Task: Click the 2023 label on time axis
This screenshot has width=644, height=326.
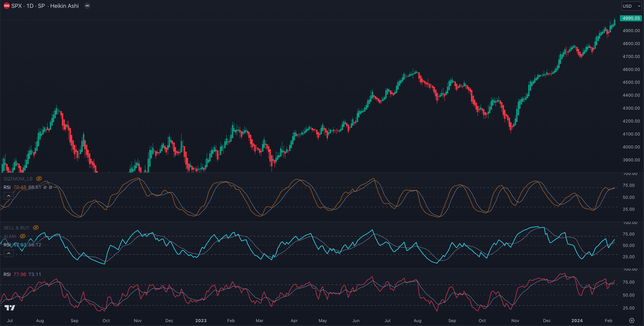Action: tap(201, 321)
